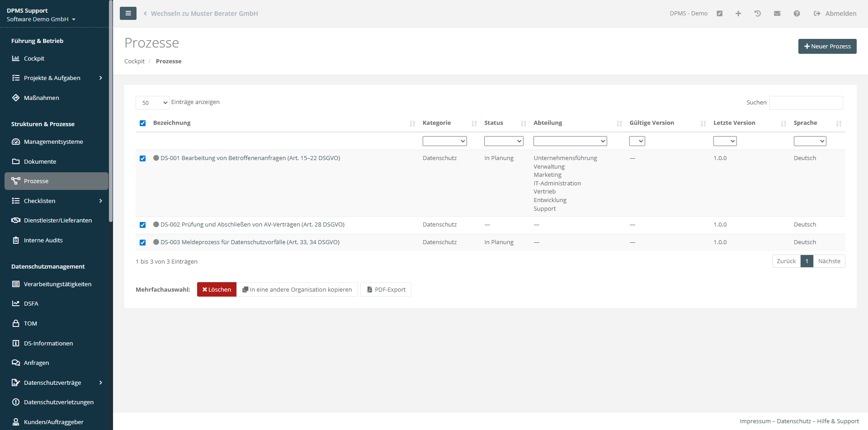The image size is (868, 430).
Task: Click the Neuer Prozess button
Action: [x=827, y=46]
